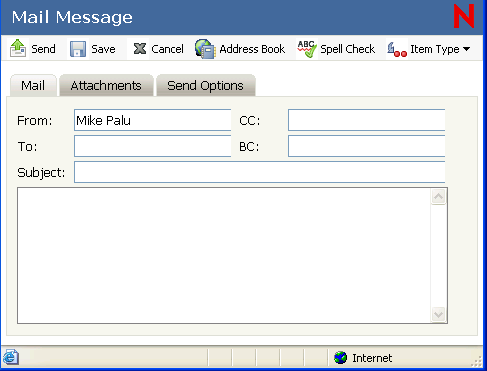Focus the CC recipient field
The width and height of the screenshot is (487, 371).
coord(367,120)
